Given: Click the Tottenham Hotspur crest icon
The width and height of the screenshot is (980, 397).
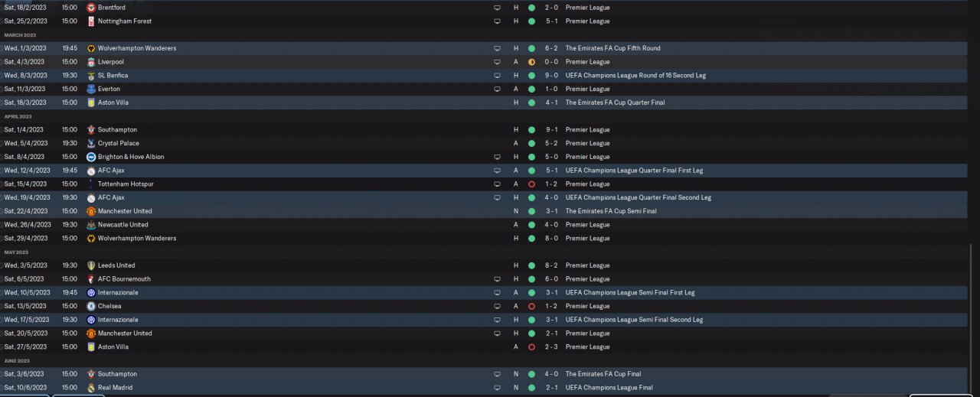Looking at the screenshot, I should pyautogui.click(x=90, y=184).
